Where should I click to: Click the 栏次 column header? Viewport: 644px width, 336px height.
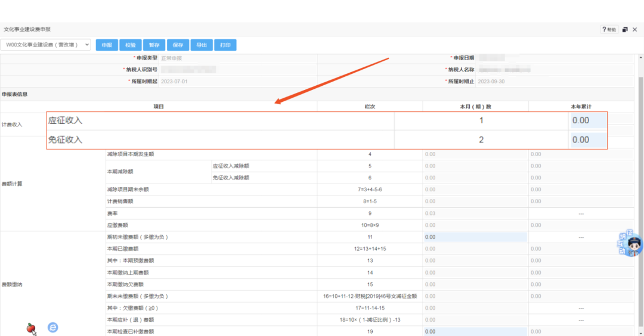370,107
